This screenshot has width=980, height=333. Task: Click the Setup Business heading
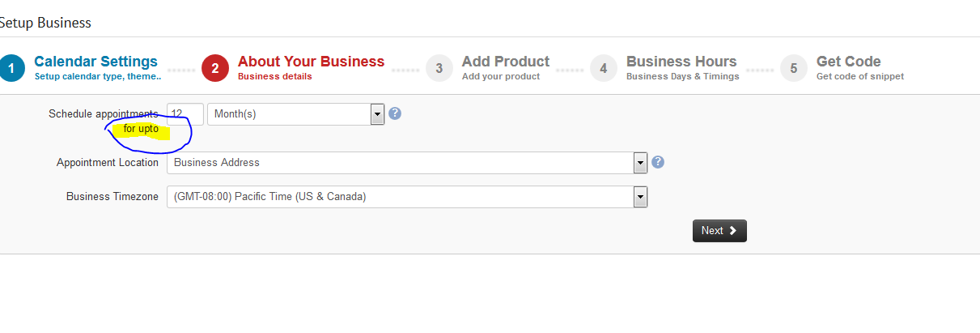[45, 23]
